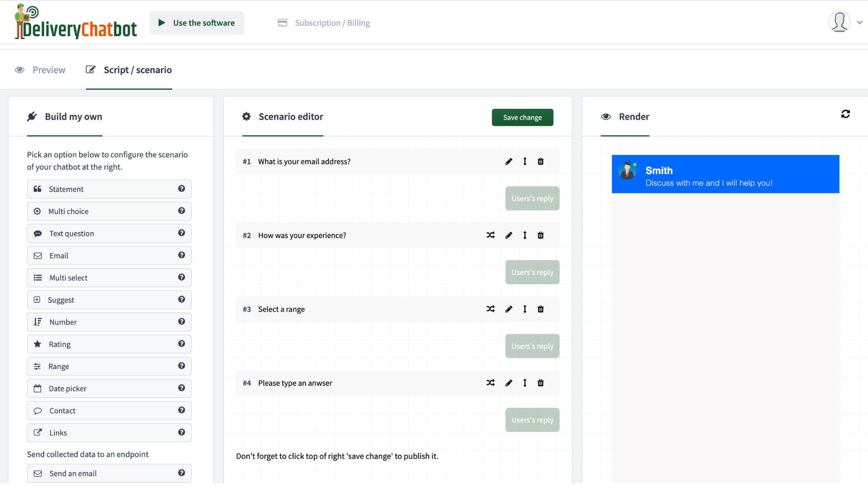868x488 pixels.
Task: Show help for Date picker option
Action: tap(181, 388)
